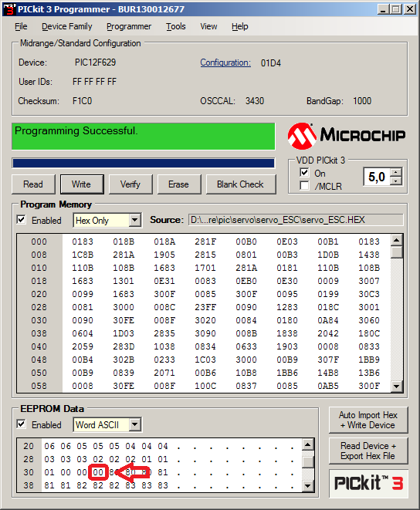
Task: Click the Configuration link
Action: point(225,62)
